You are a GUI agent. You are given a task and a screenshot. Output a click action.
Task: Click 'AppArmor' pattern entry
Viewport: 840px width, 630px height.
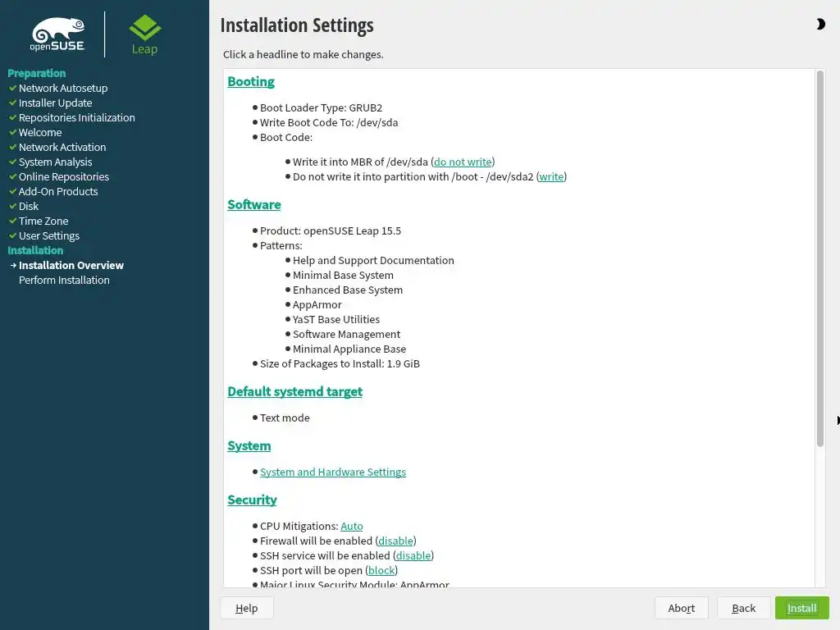[317, 305]
